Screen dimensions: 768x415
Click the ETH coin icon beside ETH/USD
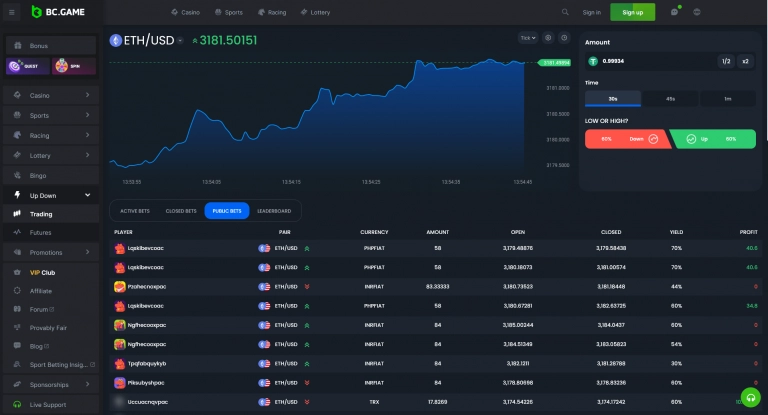click(x=116, y=40)
